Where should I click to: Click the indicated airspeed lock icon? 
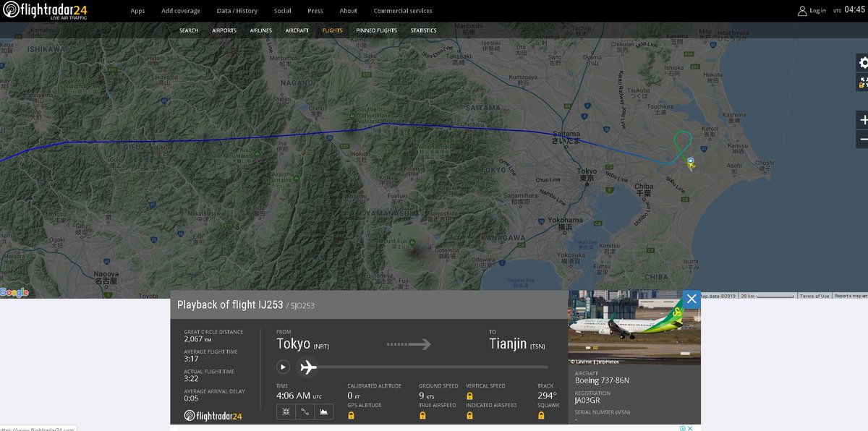point(469,416)
